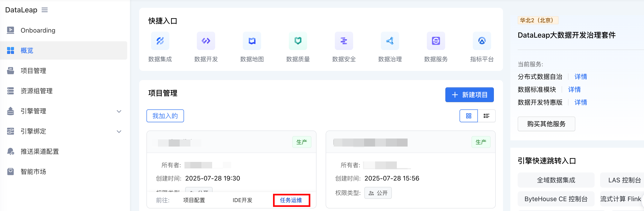Open the 数据质量 shortcut icon
The height and width of the screenshot is (211, 644).
[298, 41]
